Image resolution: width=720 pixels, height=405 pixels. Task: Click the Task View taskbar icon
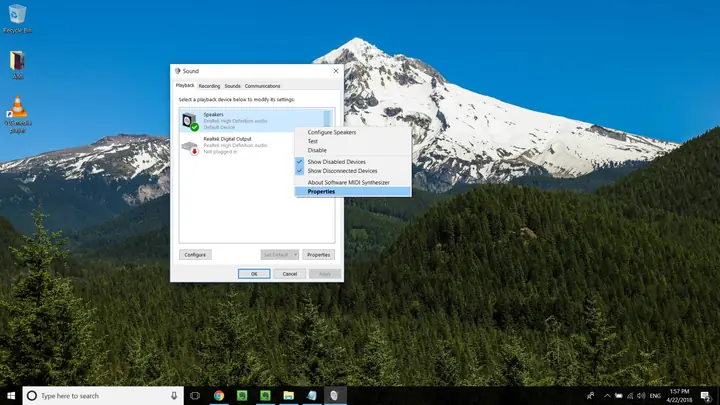(x=195, y=395)
